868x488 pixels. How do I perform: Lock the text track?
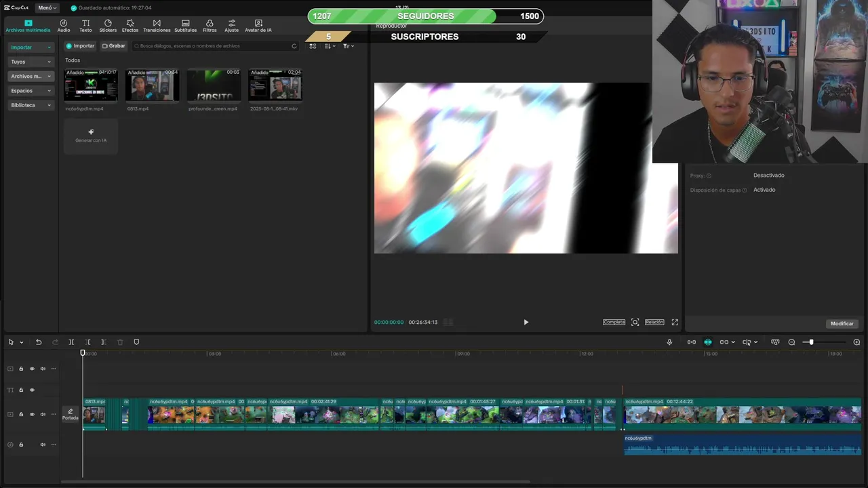pyautogui.click(x=21, y=390)
